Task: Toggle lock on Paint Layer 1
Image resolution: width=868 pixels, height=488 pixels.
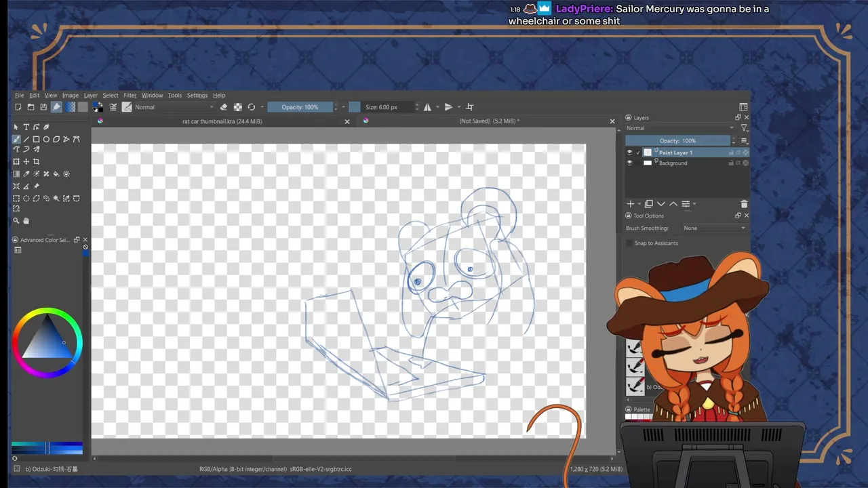Action: pyautogui.click(x=731, y=152)
